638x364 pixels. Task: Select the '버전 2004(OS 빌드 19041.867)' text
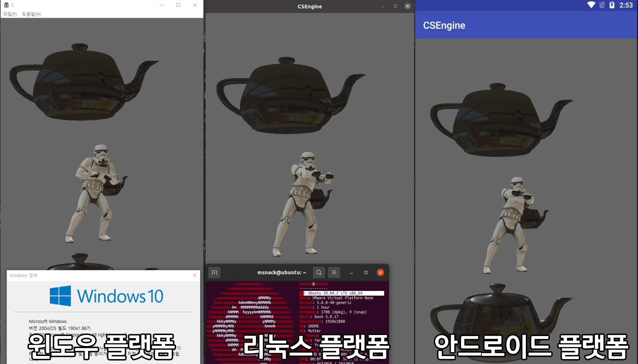60,328
